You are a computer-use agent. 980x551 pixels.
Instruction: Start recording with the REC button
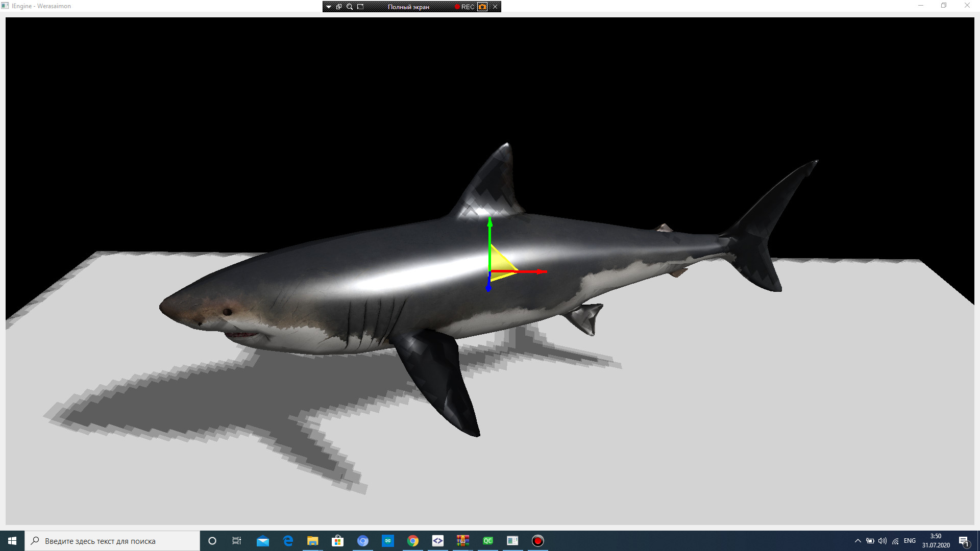point(465,7)
